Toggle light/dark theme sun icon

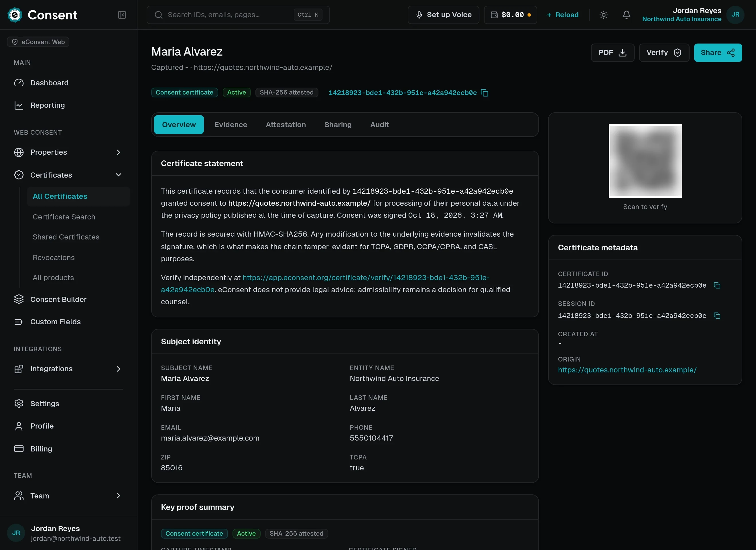point(603,15)
